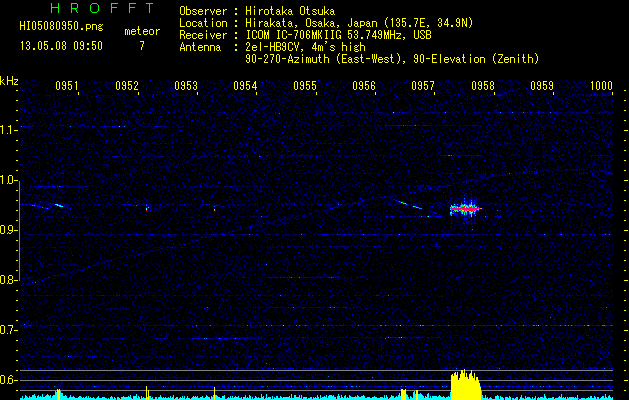Screen dimensions: 629x400
Task: Click the yellow power spike below 0951
Action: click(58, 394)
